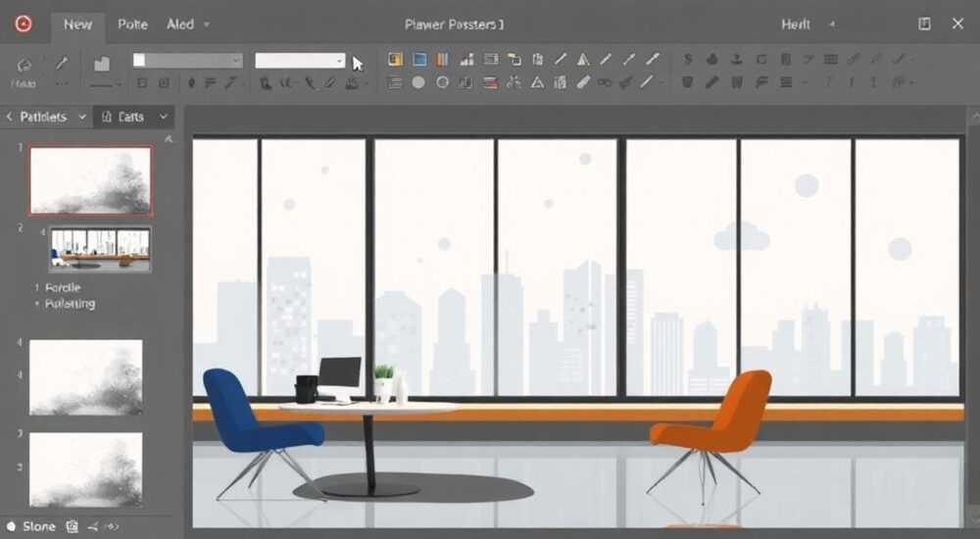The height and width of the screenshot is (539, 980).
Task: Click the red record circle icon
Action: tap(24, 24)
